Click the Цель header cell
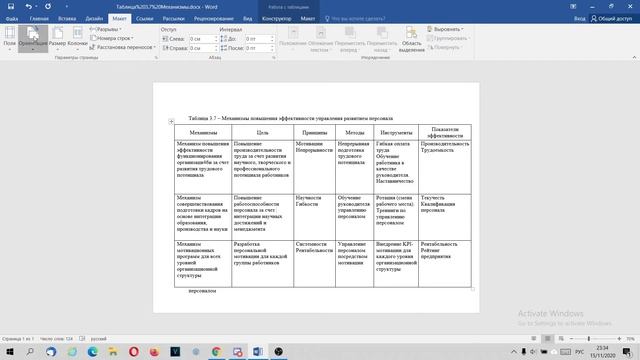Image resolution: width=640 pixels, height=360 pixels. point(262,133)
